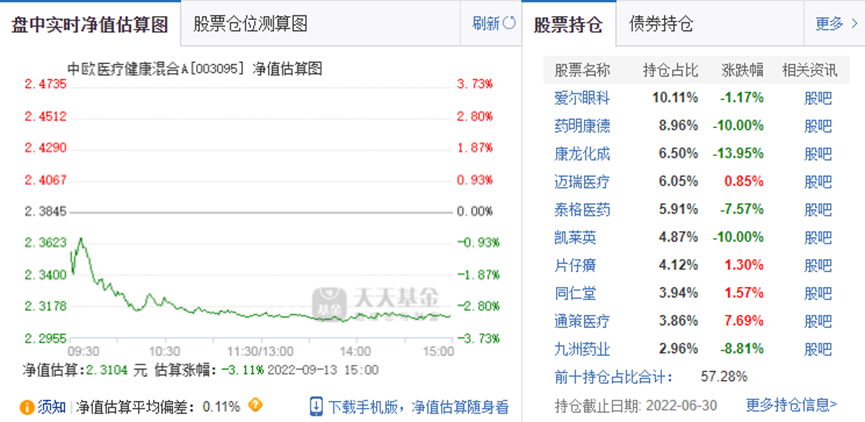This screenshot has height=422, width=865.
Task: Open 股吧 for 药明康德 row
Action: tap(818, 126)
